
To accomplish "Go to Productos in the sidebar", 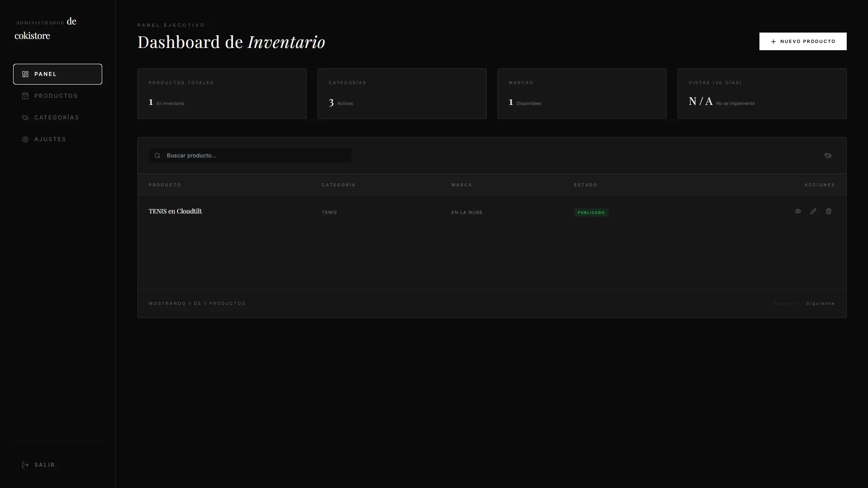I will tap(57, 96).
